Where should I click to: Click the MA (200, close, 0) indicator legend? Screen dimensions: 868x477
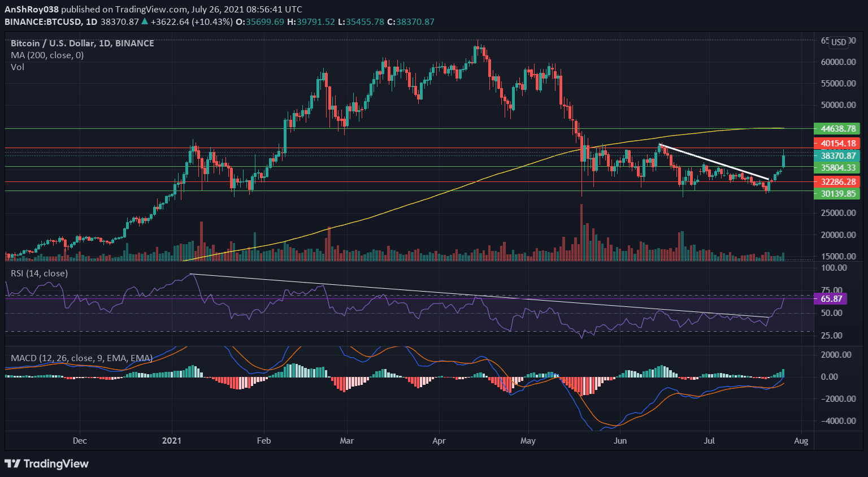pos(47,55)
